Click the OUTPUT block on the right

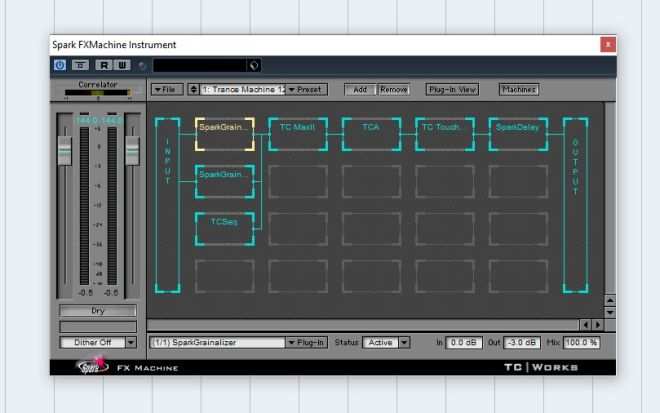(x=575, y=205)
